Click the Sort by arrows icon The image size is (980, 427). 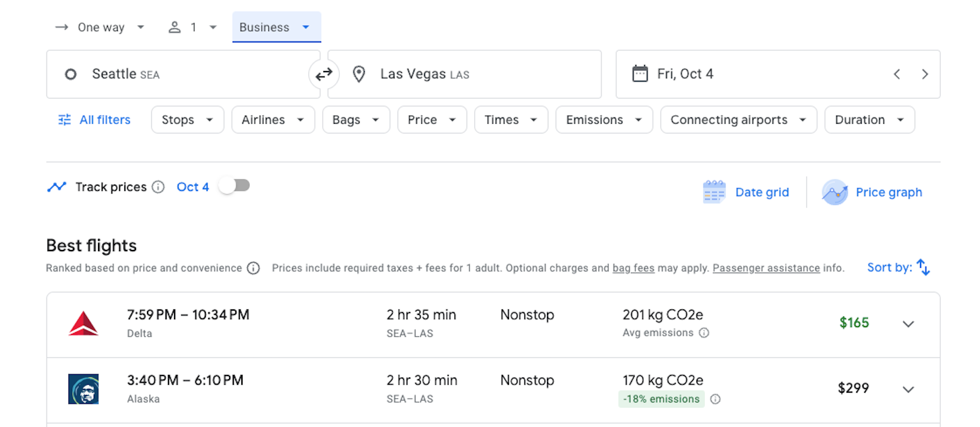coord(923,268)
